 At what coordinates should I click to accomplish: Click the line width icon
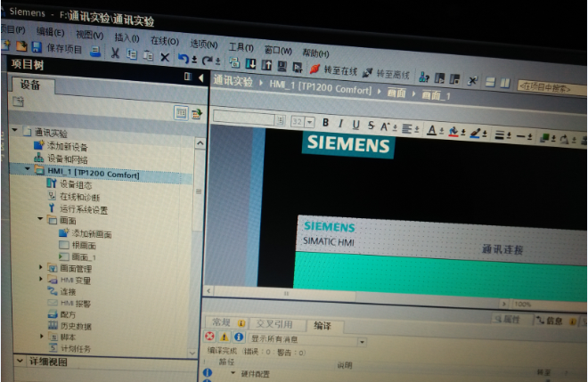(x=499, y=135)
